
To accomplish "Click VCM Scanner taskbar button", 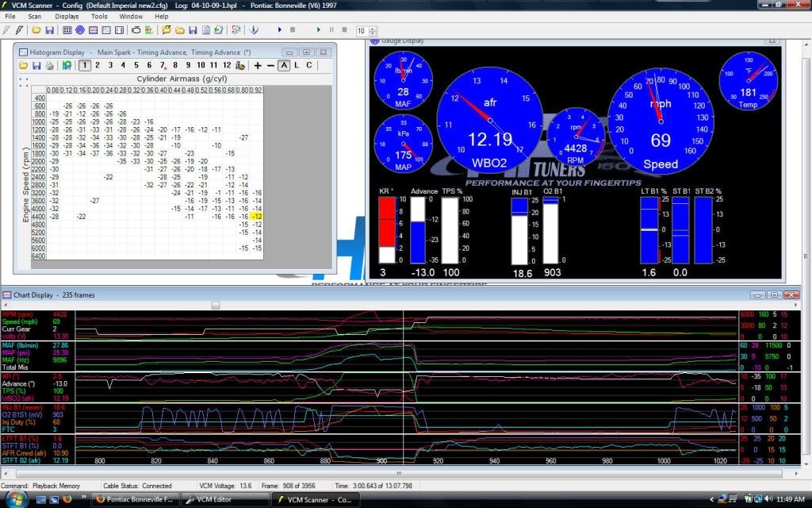I will [x=316, y=500].
